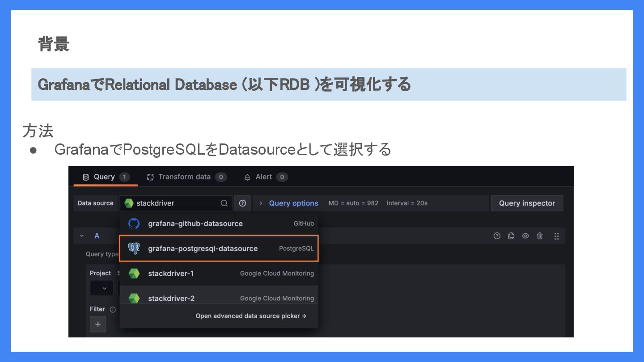Select grafana-github-datasource from the list
This screenshot has height=362, width=644.
[x=219, y=223]
